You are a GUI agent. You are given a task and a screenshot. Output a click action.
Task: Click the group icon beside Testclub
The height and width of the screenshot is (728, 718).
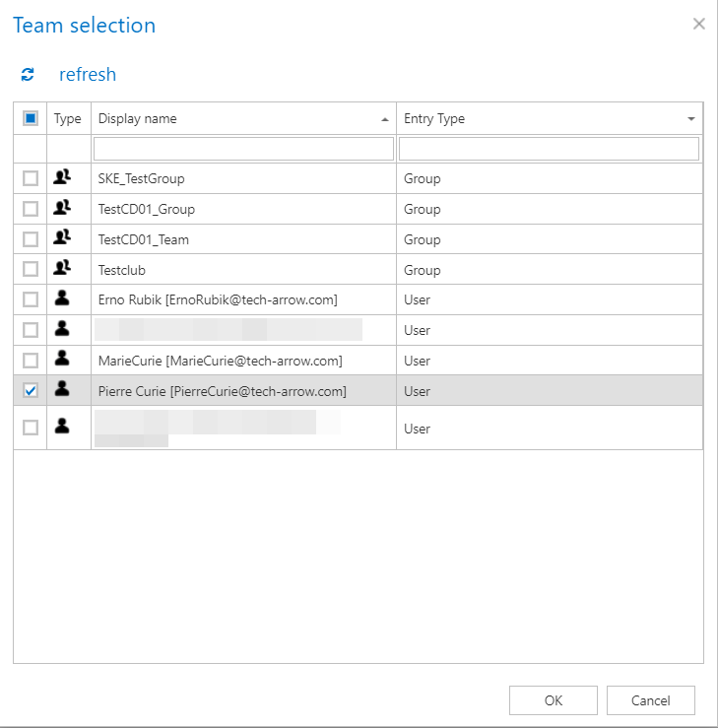[62, 270]
